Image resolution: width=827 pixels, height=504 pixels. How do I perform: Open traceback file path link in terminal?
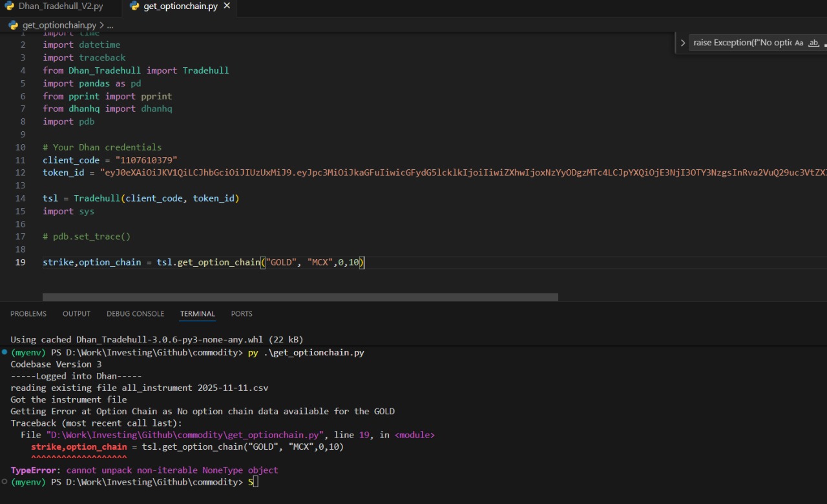(x=185, y=435)
